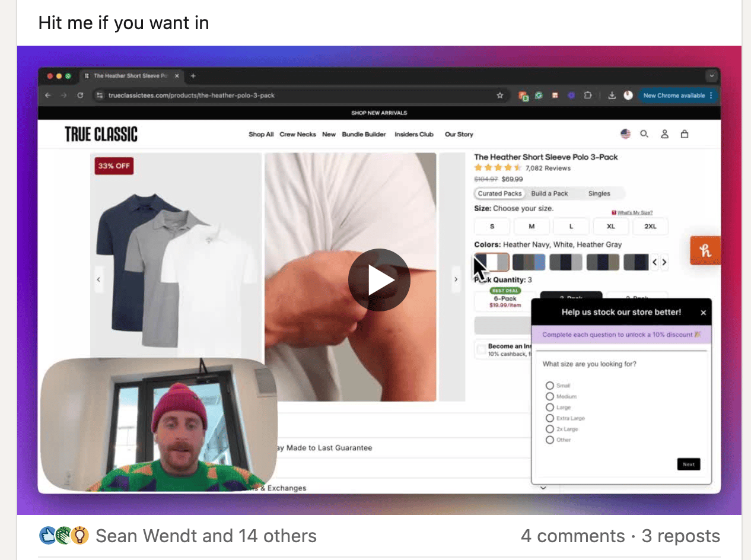751x560 pixels.
Task: Open the green Grammarly extension icon
Action: [539, 95]
